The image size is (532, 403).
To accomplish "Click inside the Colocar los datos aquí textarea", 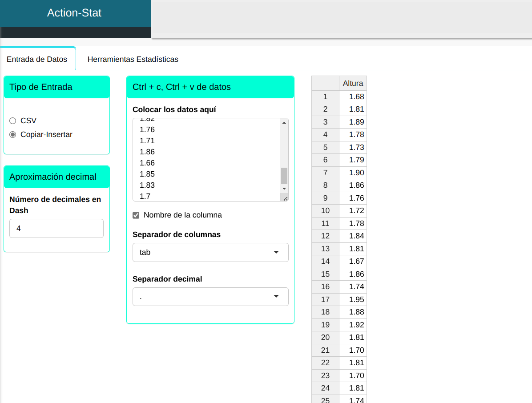I will (x=207, y=159).
